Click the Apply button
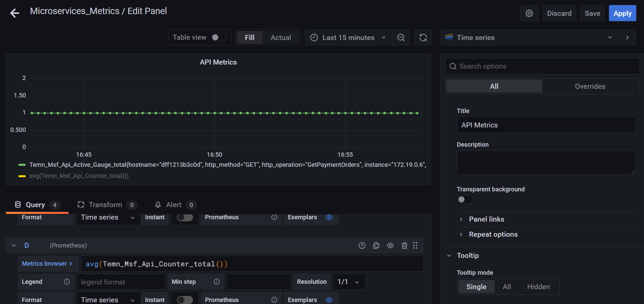Image resolution: width=644 pixels, height=304 pixels. 622,13
